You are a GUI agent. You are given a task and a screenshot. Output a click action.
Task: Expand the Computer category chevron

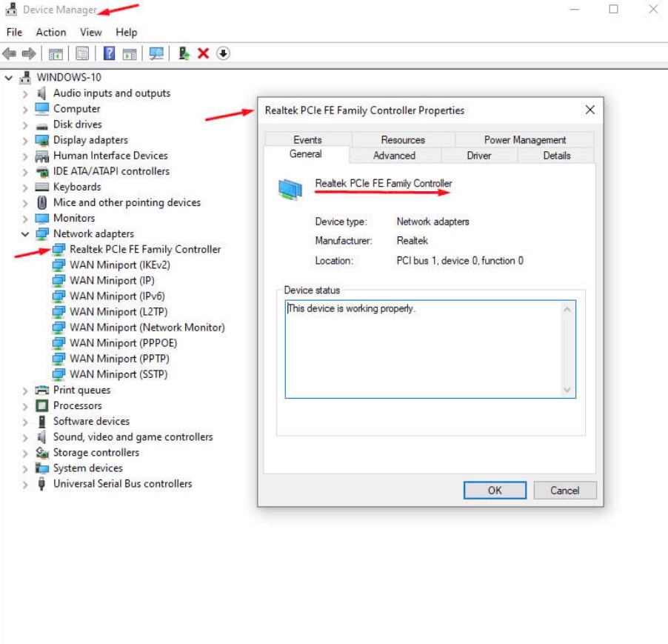click(25, 110)
